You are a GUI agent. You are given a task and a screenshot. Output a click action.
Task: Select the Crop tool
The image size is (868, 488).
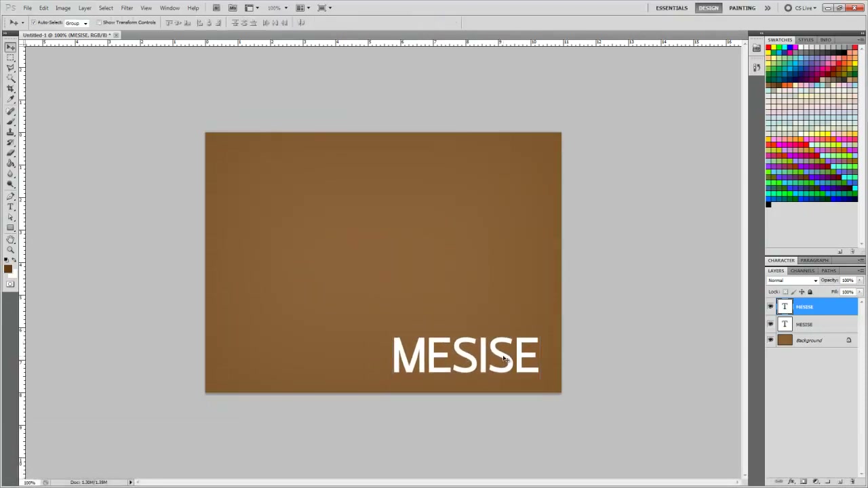11,88
